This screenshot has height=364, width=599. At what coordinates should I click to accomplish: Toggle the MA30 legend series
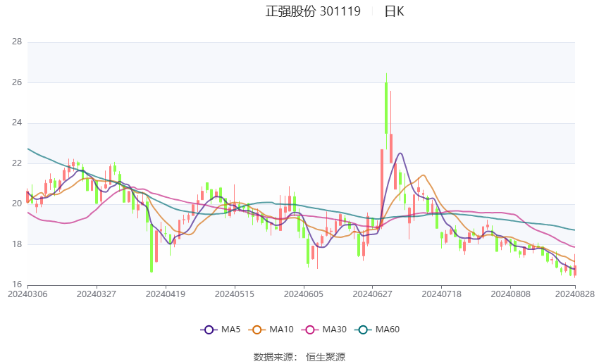pos(324,330)
